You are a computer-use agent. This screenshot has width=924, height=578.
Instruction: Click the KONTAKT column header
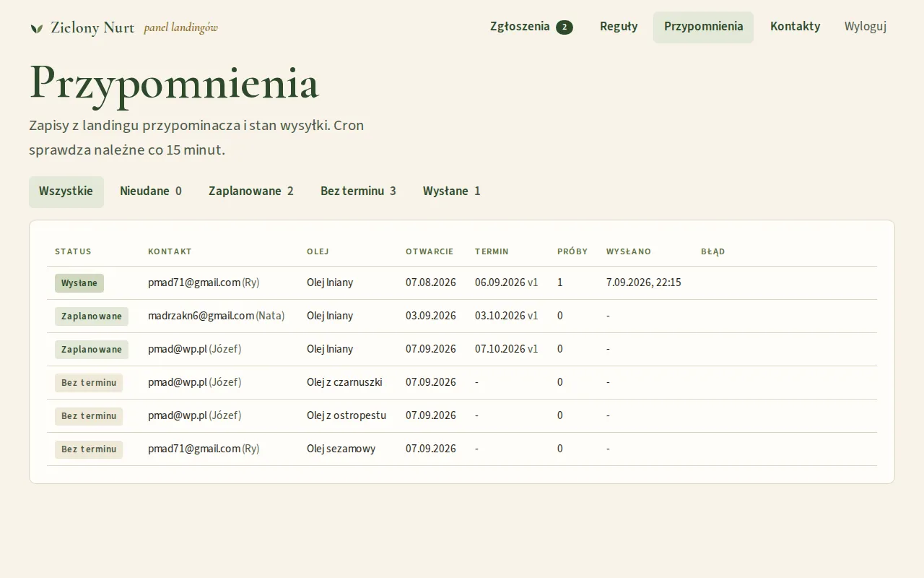coord(170,251)
